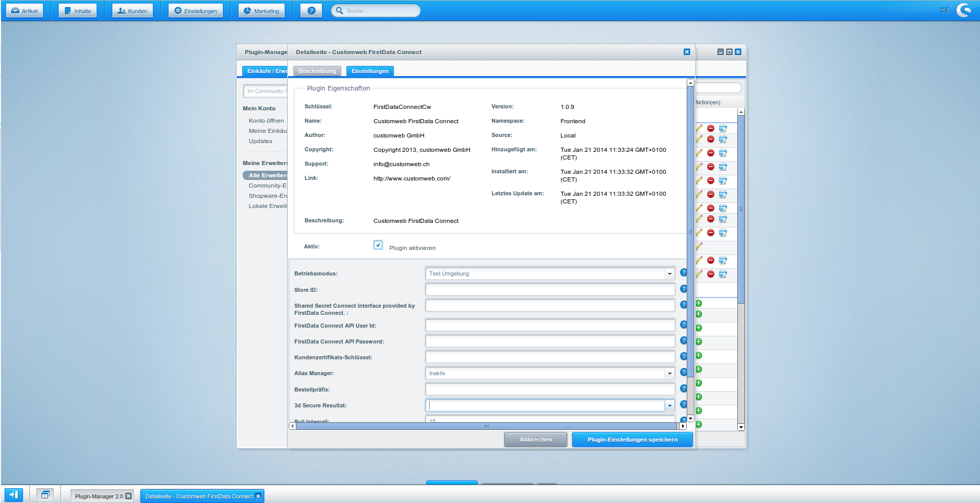The height and width of the screenshot is (503, 980).
Task: Click the Store ID input field
Action: pos(550,290)
